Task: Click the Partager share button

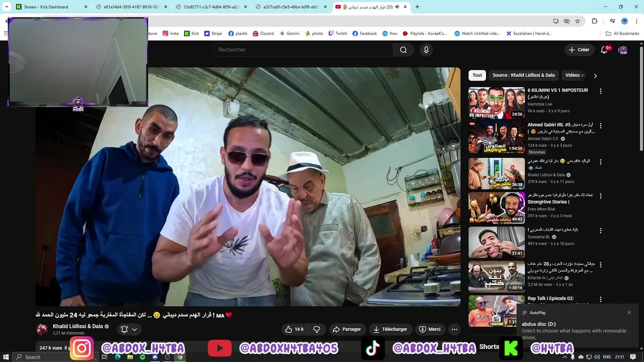Action: coord(347,329)
